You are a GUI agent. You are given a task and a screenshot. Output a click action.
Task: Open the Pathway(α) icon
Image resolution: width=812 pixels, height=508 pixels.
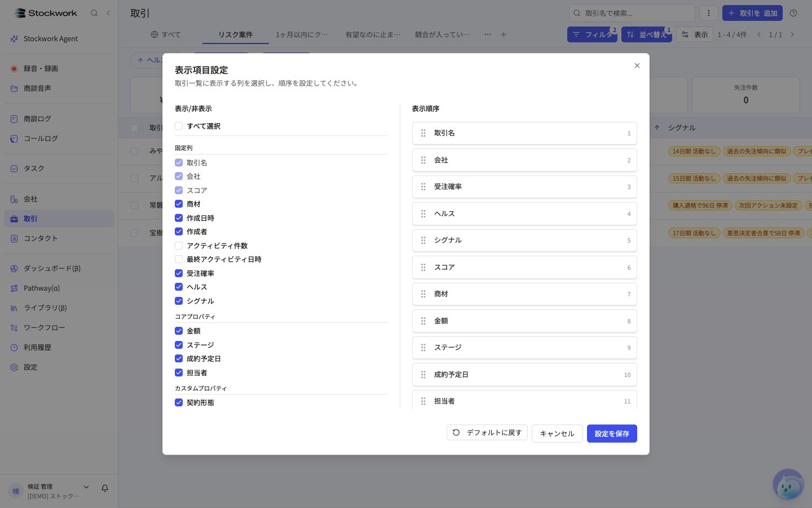coord(14,288)
